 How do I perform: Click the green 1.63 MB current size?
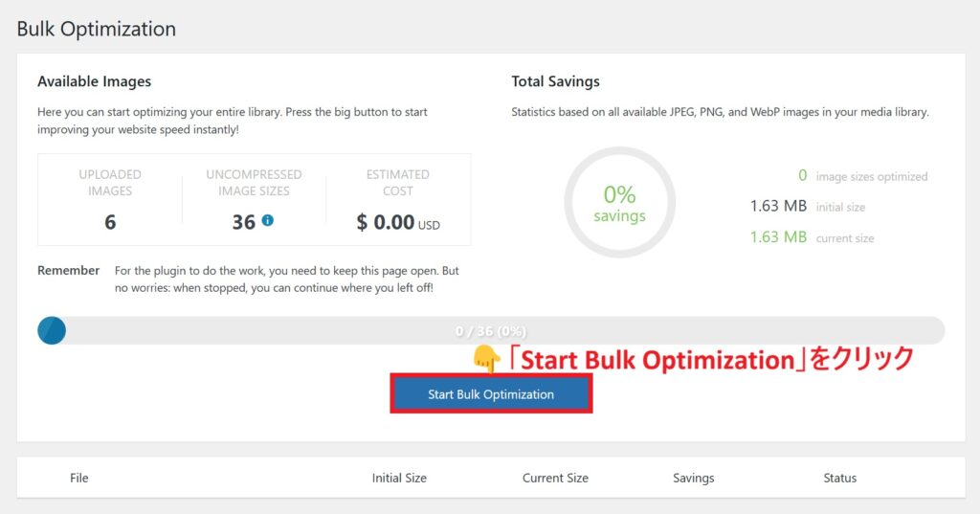778,237
